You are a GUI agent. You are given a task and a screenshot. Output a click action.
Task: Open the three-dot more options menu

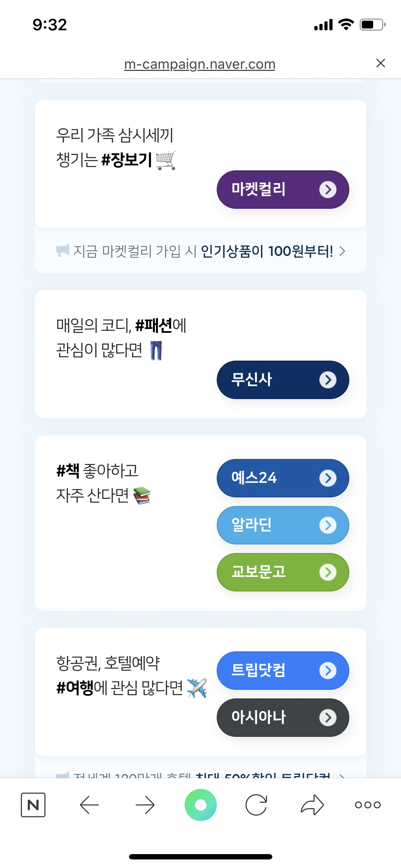[368, 805]
